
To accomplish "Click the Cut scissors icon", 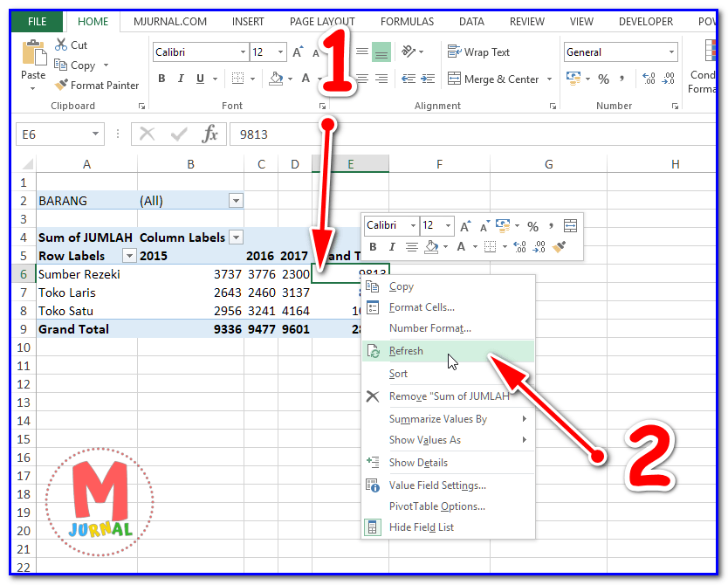I will point(59,45).
